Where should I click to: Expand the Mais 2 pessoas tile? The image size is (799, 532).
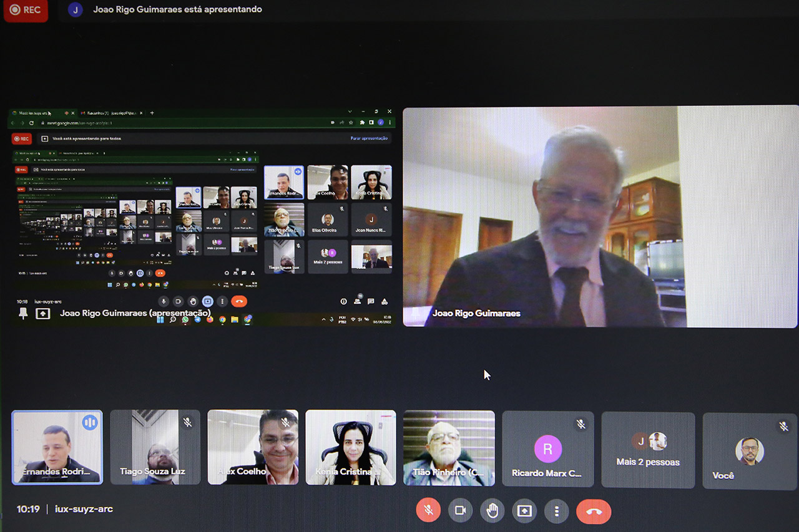pos(648,450)
